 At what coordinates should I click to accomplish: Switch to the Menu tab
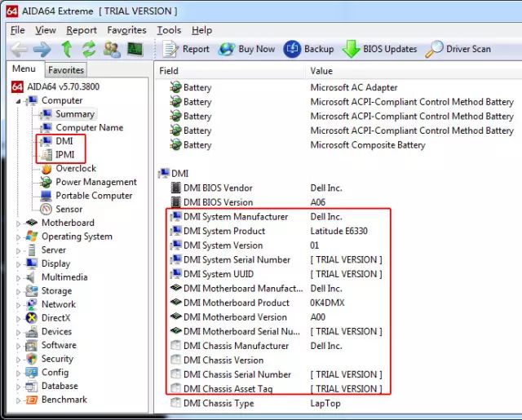(24, 69)
